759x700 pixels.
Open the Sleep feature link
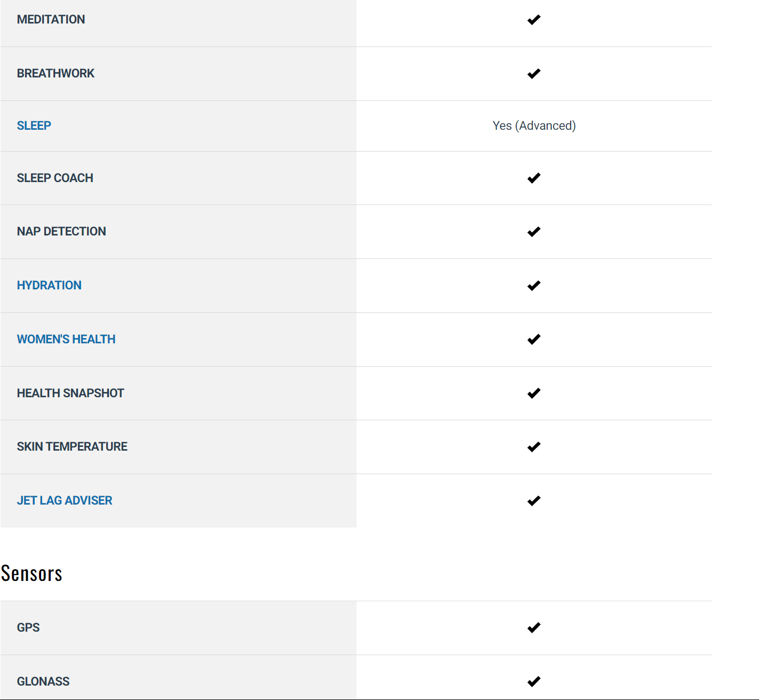tap(34, 125)
